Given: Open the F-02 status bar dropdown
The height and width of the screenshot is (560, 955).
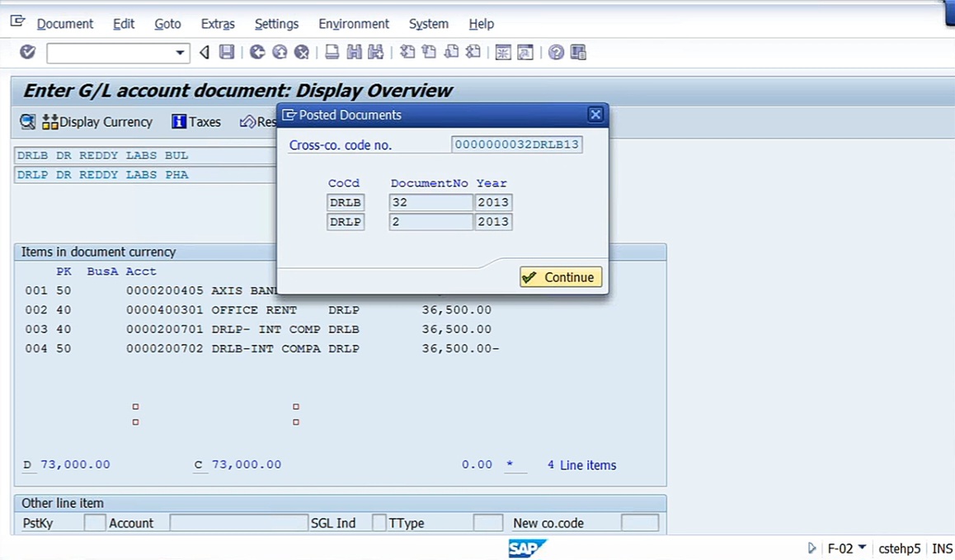Looking at the screenshot, I should 863,547.
